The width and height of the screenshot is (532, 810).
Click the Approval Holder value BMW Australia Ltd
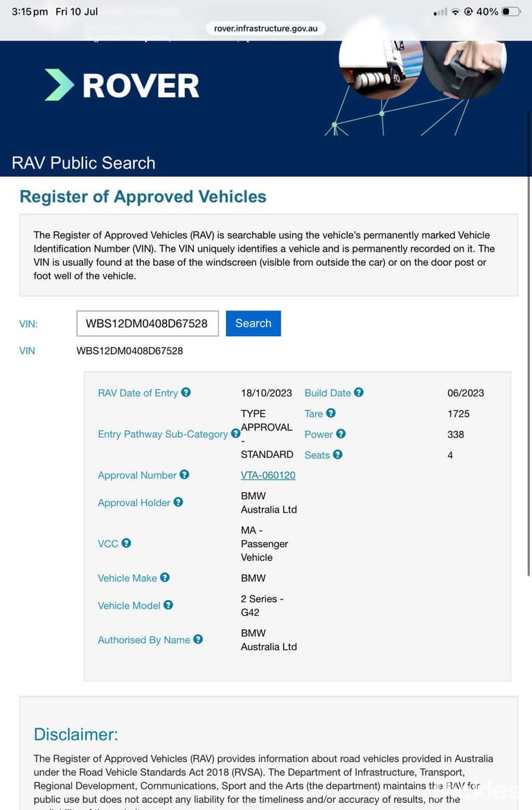click(269, 502)
